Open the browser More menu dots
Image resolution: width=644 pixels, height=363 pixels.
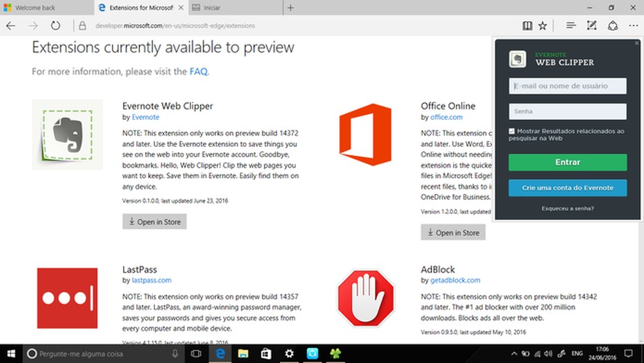(634, 26)
